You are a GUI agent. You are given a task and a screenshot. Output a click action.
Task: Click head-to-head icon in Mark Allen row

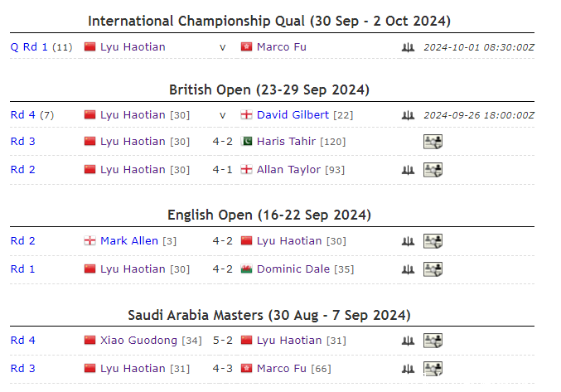pyautogui.click(x=407, y=241)
